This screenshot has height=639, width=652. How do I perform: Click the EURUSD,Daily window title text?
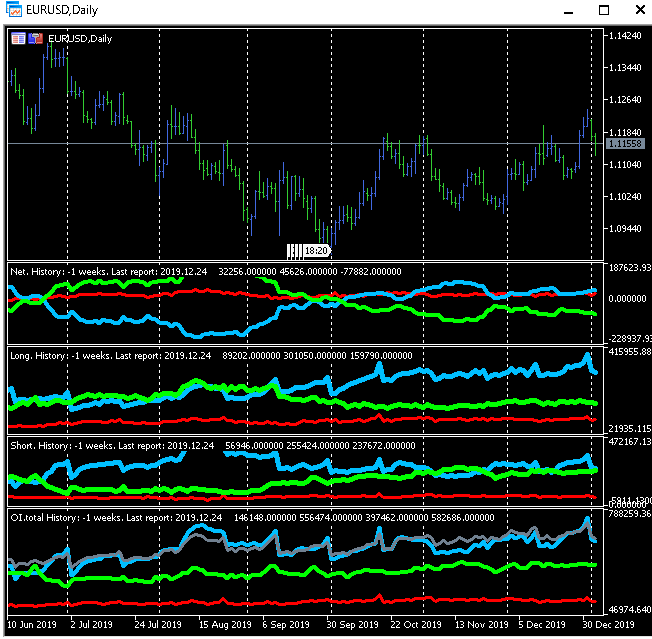(x=62, y=10)
